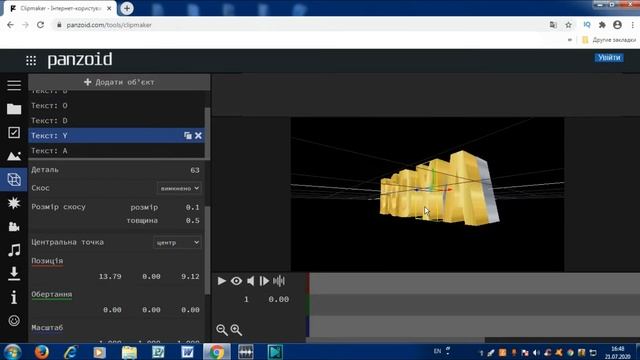
Task: Open the hamburger menu in the sidebar
Action: [x=14, y=85]
